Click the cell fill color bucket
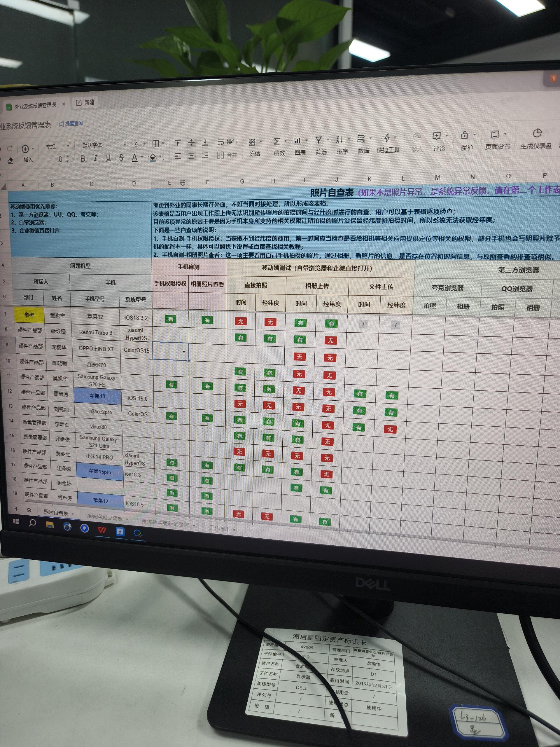560x747 pixels. tap(153, 157)
